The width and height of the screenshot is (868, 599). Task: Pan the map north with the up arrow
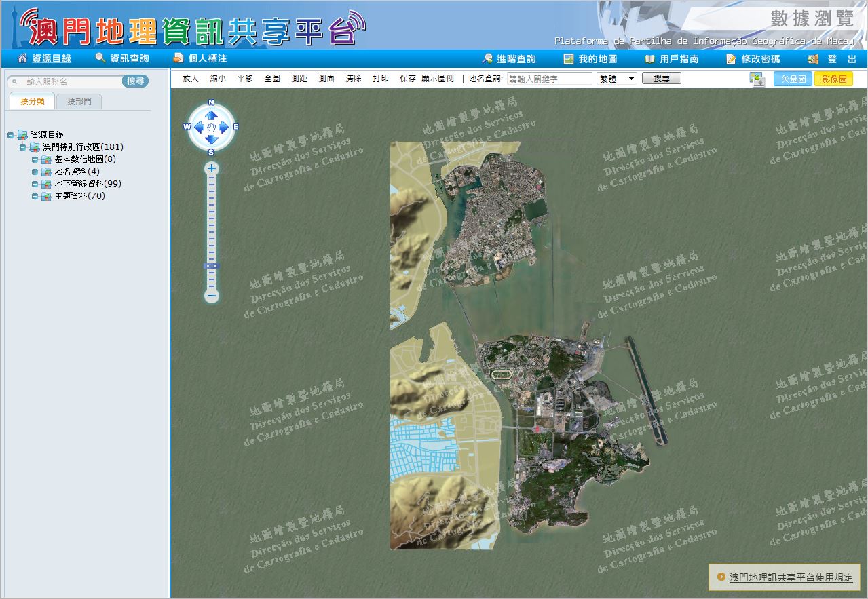[211, 115]
